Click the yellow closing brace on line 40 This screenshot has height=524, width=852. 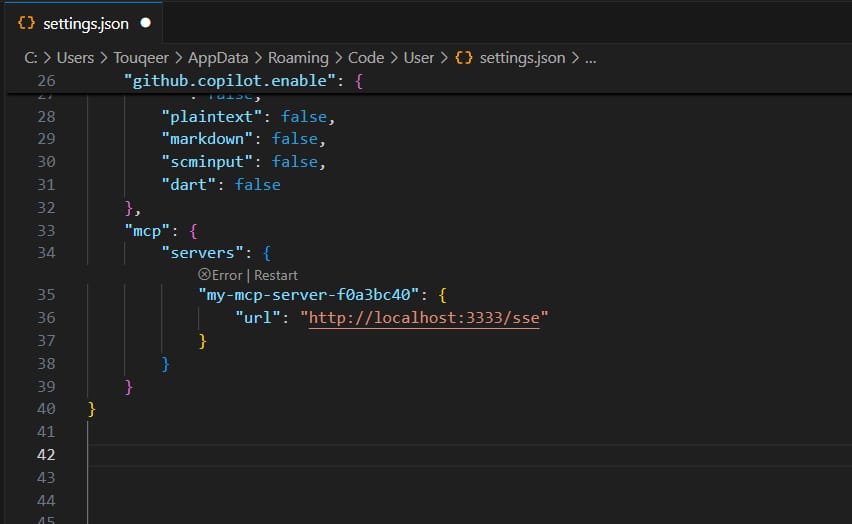tap(92, 409)
